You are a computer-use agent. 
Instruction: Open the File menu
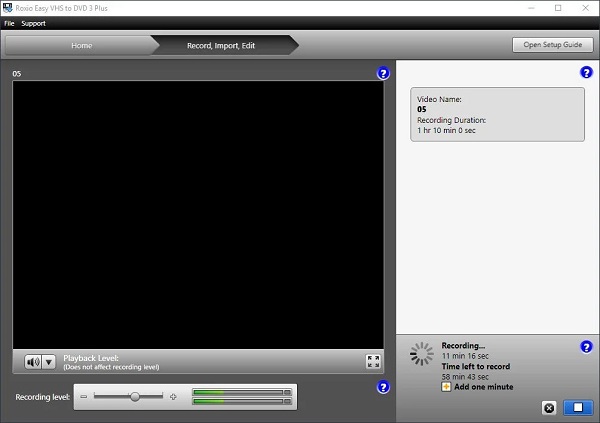(x=9, y=23)
